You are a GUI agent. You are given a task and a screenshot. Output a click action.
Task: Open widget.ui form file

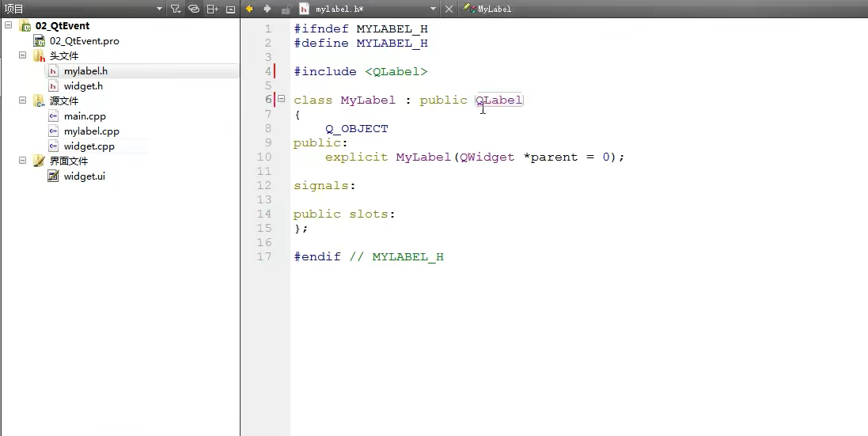tap(84, 176)
